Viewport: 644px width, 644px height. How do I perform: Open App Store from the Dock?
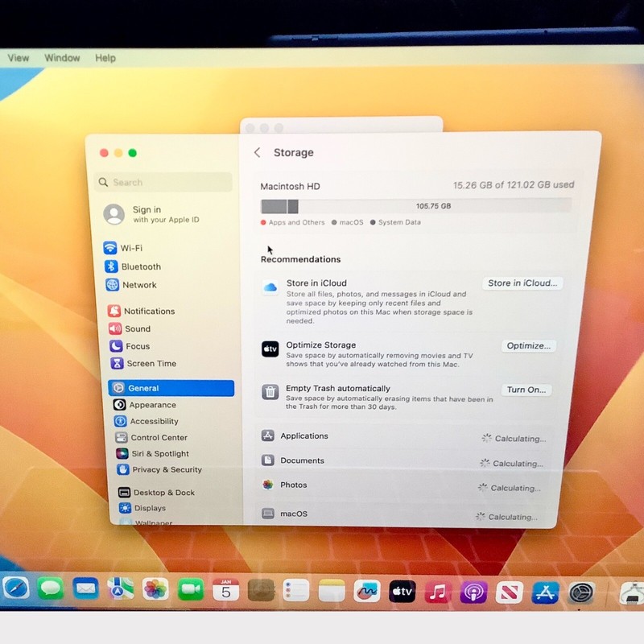click(x=545, y=592)
